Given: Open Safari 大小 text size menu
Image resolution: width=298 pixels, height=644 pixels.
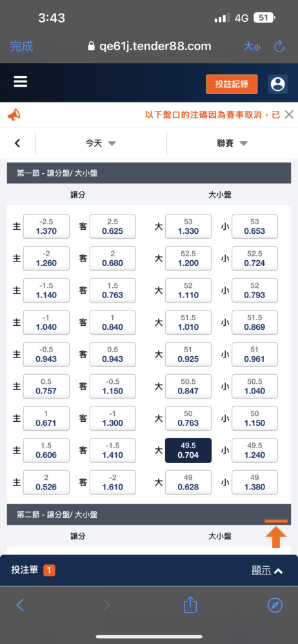Looking at the screenshot, I should (252, 46).
